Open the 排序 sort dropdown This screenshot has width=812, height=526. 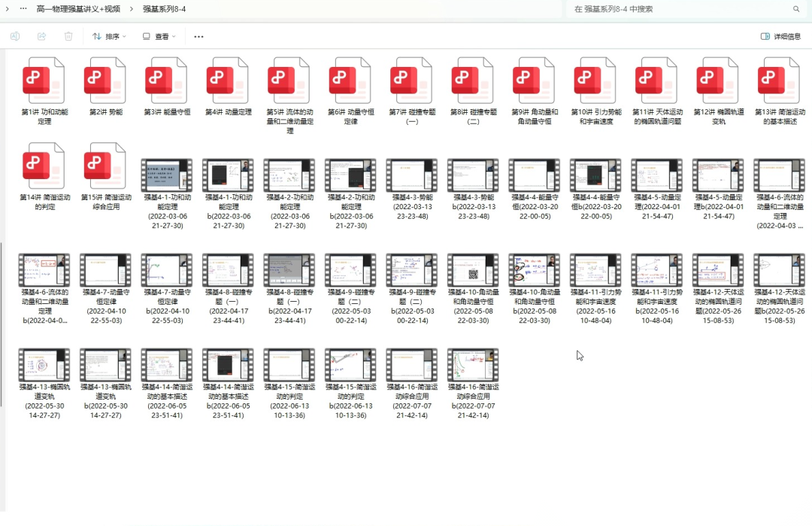coord(109,36)
